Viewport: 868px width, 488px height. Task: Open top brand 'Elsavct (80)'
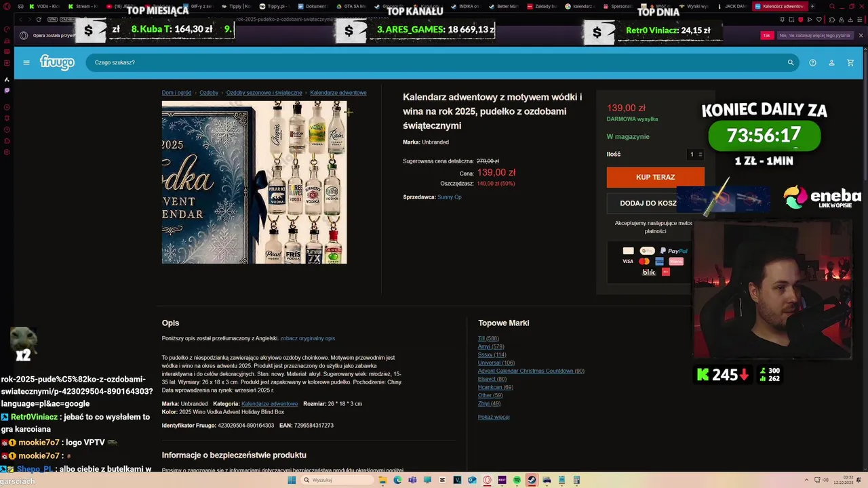pyautogui.click(x=492, y=380)
